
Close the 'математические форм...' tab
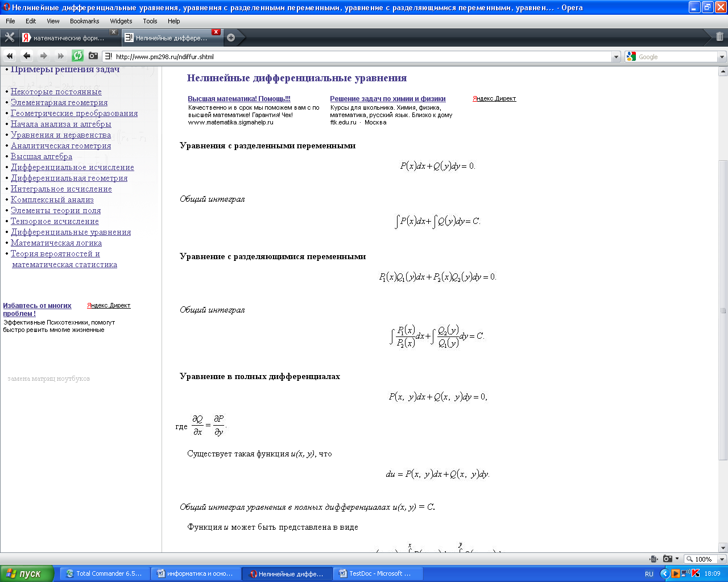click(114, 32)
